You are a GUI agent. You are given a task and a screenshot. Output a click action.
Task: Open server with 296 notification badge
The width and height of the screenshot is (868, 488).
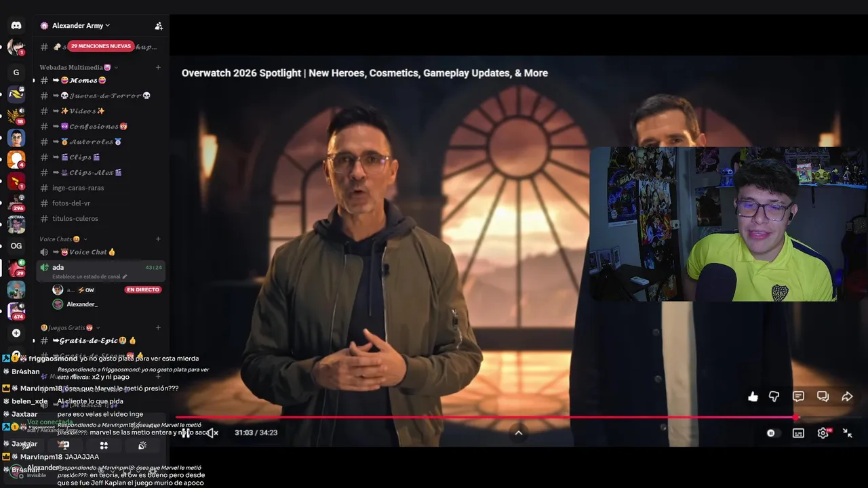(16, 202)
